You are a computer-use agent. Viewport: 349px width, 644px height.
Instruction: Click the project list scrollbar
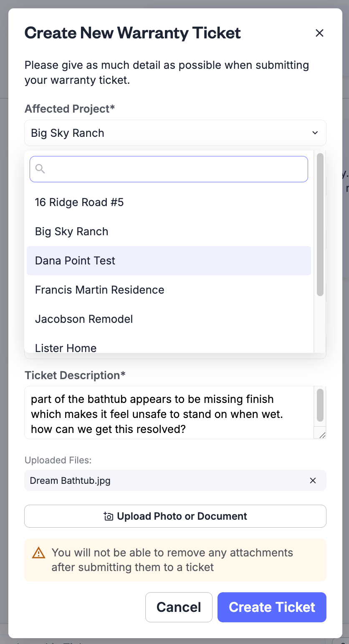click(x=320, y=225)
